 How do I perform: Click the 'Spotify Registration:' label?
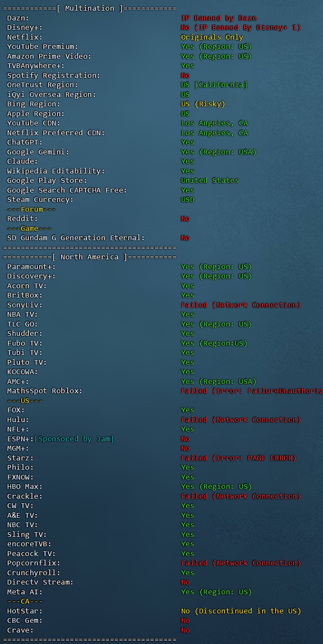tap(53, 76)
